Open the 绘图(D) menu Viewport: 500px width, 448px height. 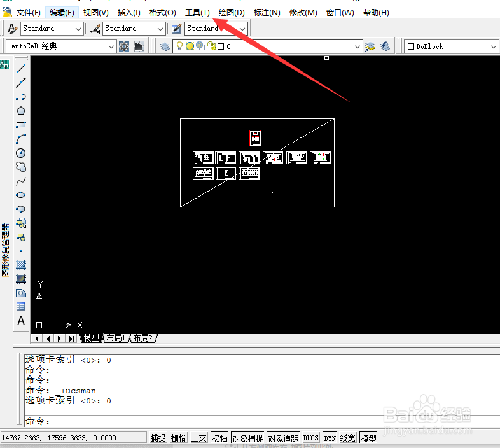click(232, 13)
